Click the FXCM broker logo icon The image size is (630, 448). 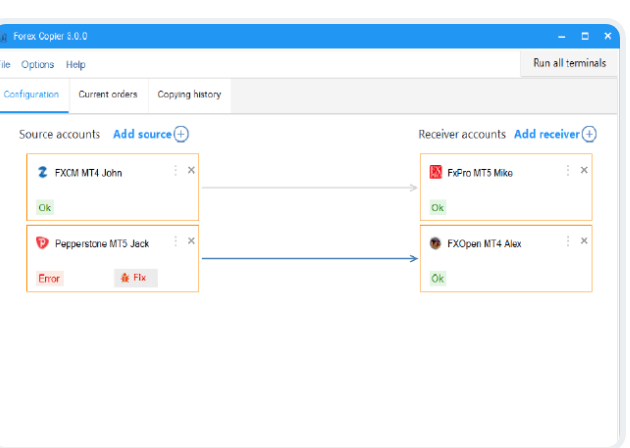pyautogui.click(x=43, y=172)
